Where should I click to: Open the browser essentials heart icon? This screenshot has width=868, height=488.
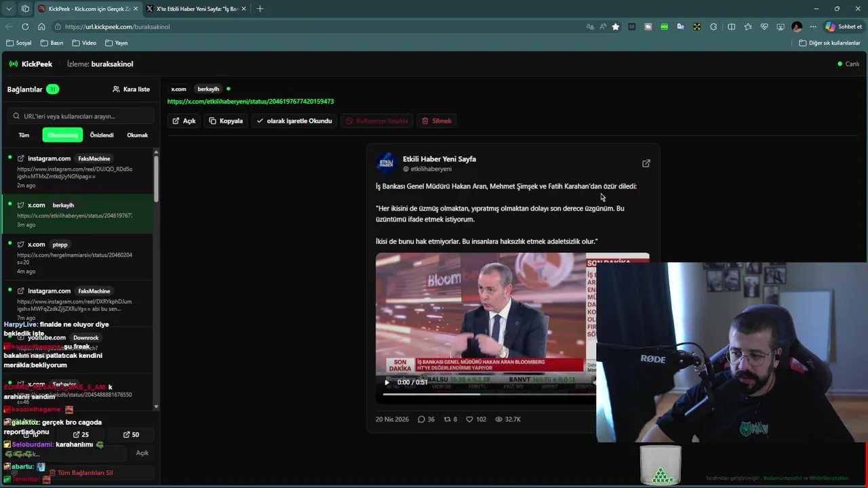click(764, 26)
